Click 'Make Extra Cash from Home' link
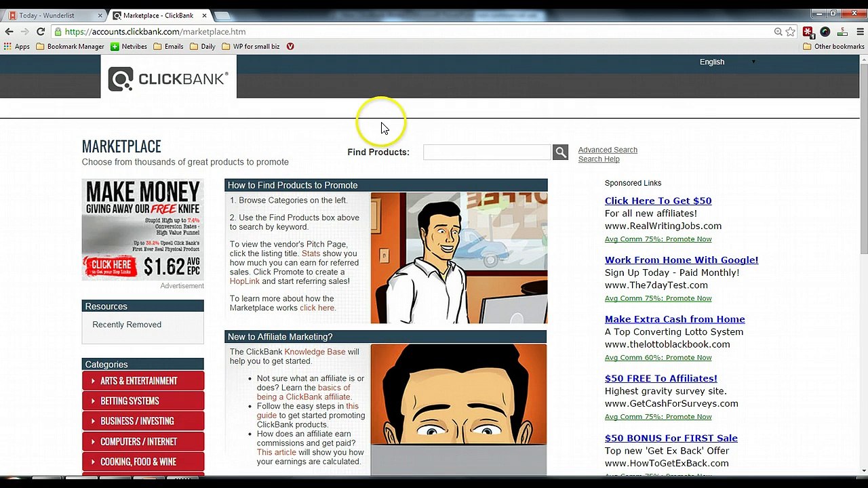 pyautogui.click(x=675, y=319)
